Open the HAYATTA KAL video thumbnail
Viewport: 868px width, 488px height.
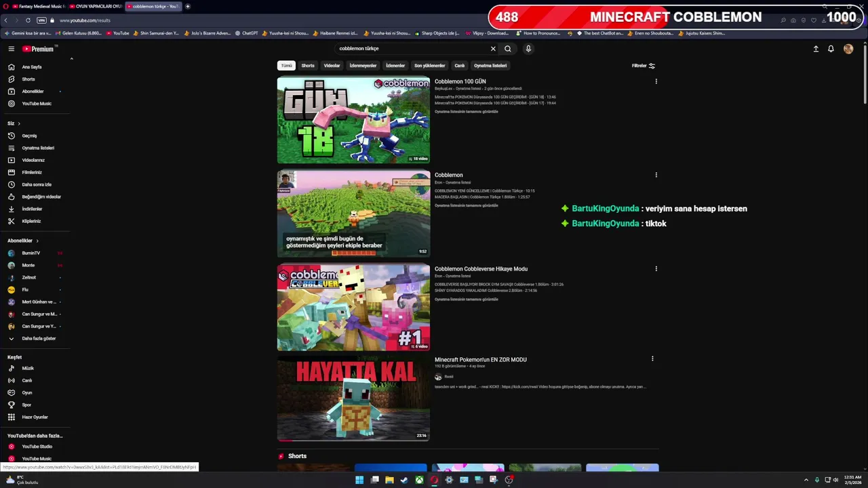(x=353, y=399)
